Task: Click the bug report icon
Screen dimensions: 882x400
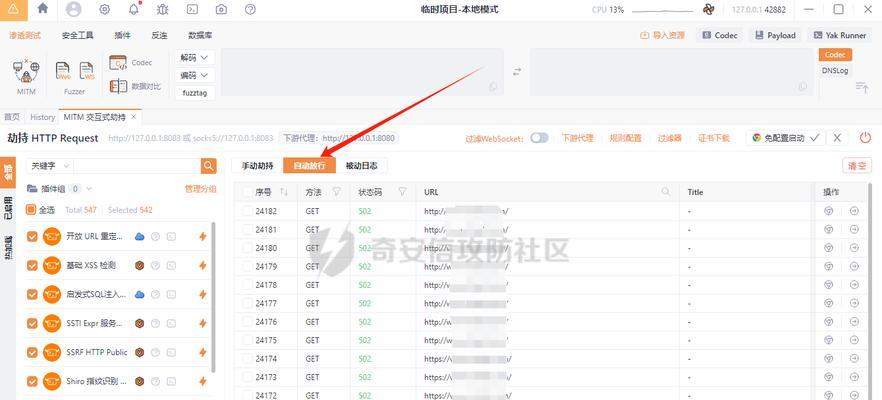Action: pos(163,10)
